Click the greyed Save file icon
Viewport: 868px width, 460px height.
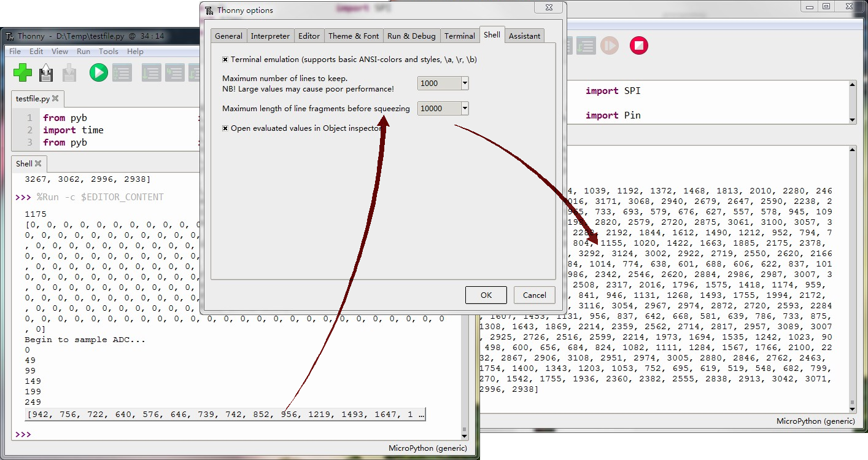tap(69, 72)
